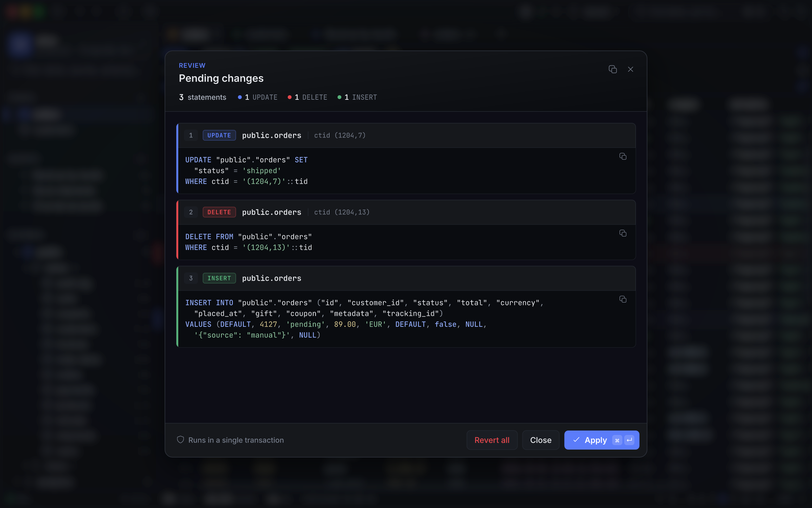Click 'Runs in a single transaction' text
The image size is (812, 508).
click(x=236, y=440)
